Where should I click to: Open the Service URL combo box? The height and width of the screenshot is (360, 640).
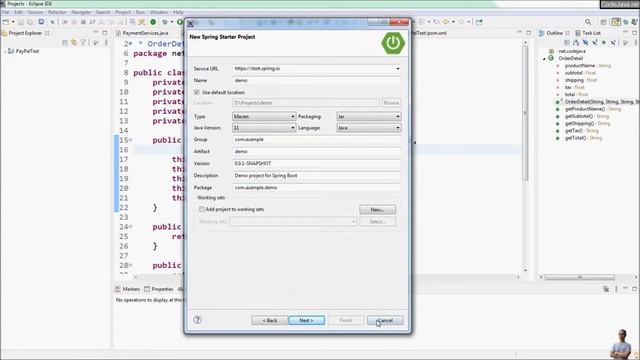pyautogui.click(x=317, y=69)
